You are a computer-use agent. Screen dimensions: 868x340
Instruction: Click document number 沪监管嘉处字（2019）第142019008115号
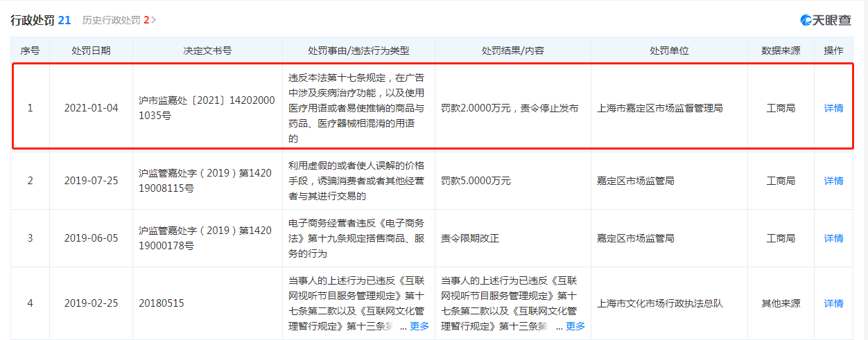[207, 181]
